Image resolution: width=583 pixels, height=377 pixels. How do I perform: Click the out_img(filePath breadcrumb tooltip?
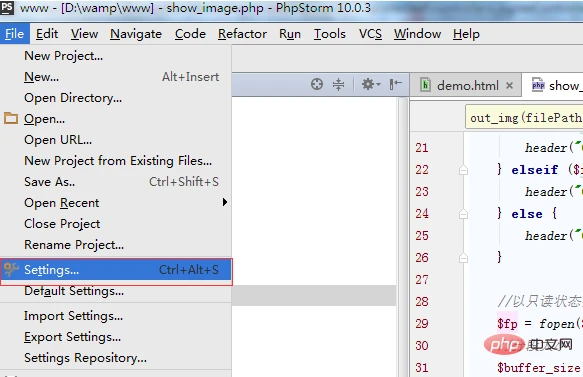[x=524, y=118]
